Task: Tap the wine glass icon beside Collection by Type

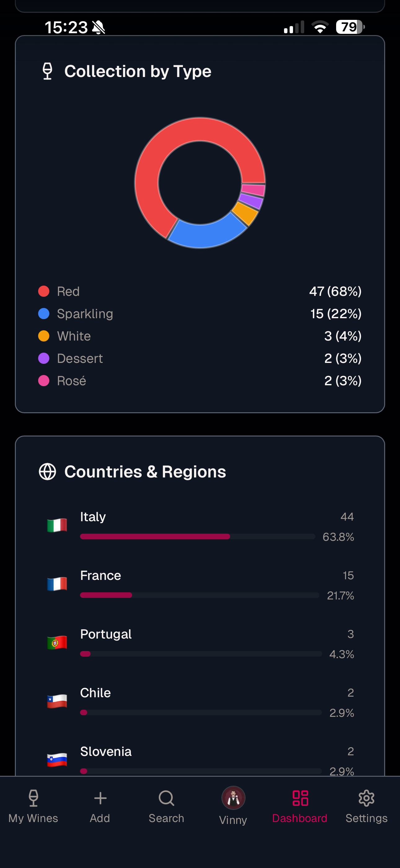Action: tap(47, 71)
